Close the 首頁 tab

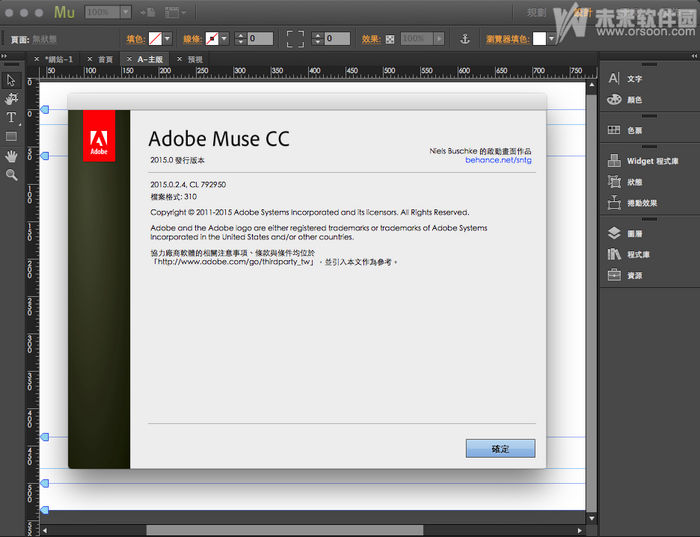(90, 59)
